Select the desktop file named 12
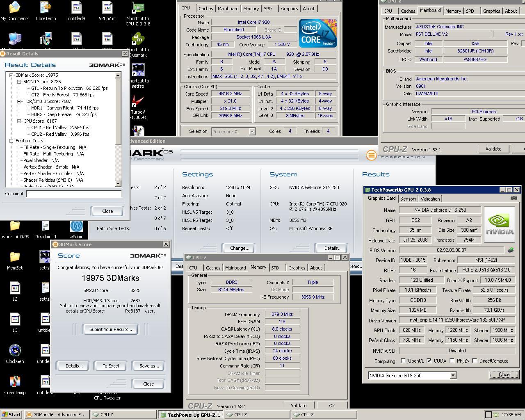The height and width of the screenshot is (420, 525). [15, 292]
